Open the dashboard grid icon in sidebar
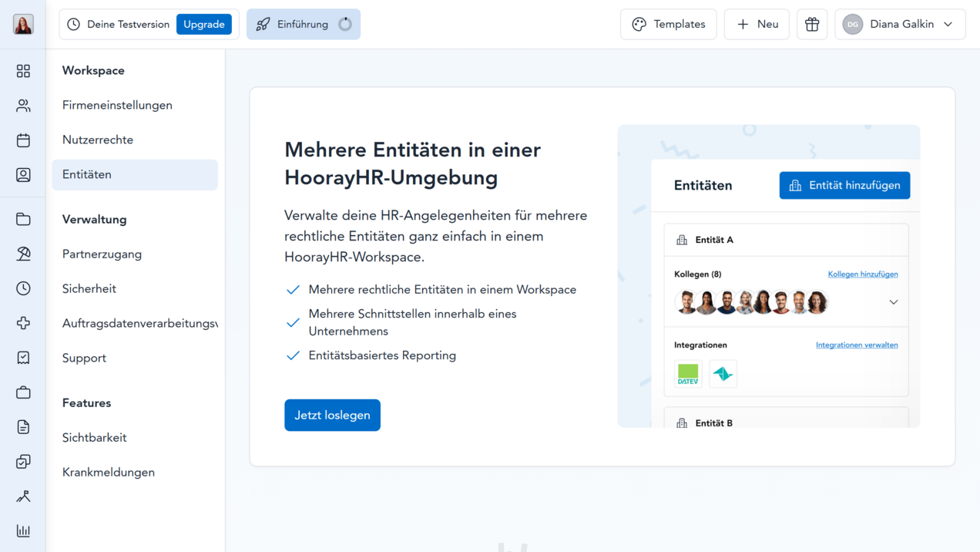The width and height of the screenshot is (980, 552). pyautogui.click(x=23, y=71)
